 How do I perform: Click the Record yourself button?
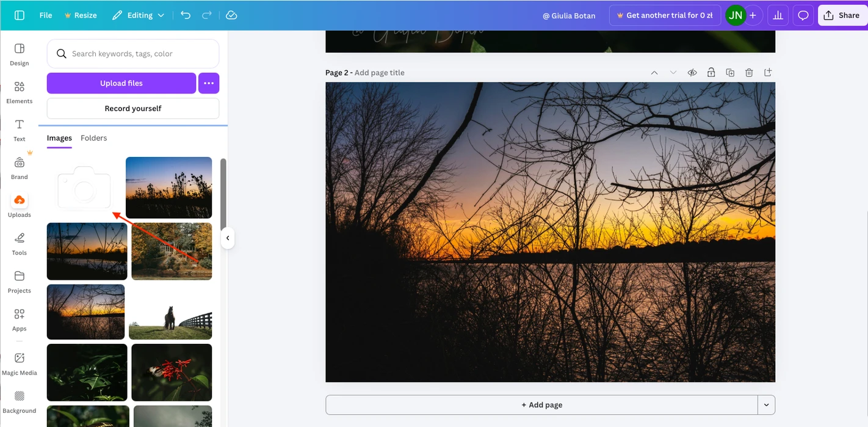[x=132, y=108]
